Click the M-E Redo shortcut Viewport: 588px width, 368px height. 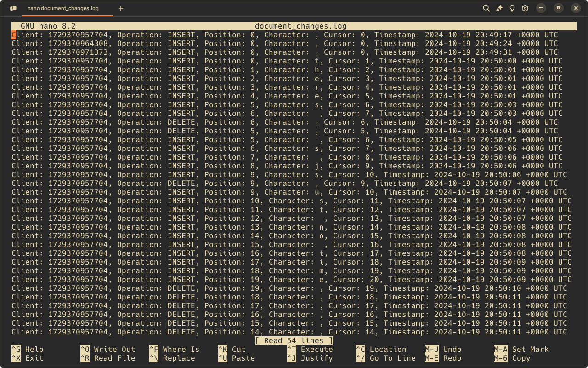(x=443, y=358)
